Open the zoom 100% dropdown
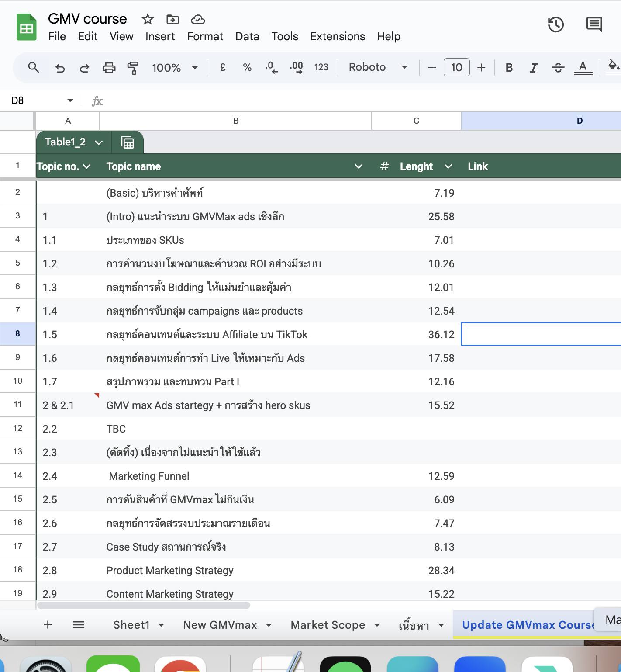 coord(175,68)
